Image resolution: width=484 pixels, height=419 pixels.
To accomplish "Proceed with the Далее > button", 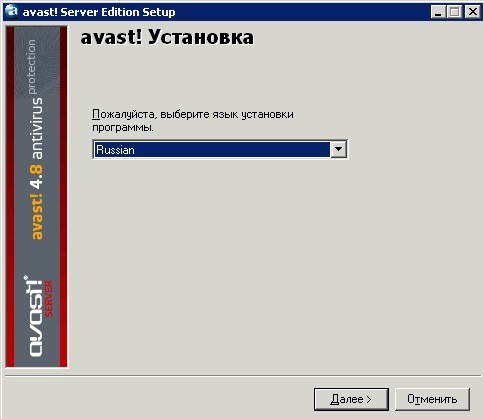I will pyautogui.click(x=351, y=399).
